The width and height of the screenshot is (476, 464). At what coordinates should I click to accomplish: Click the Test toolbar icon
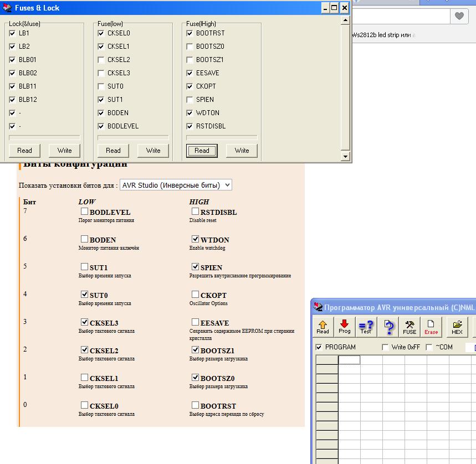click(366, 327)
